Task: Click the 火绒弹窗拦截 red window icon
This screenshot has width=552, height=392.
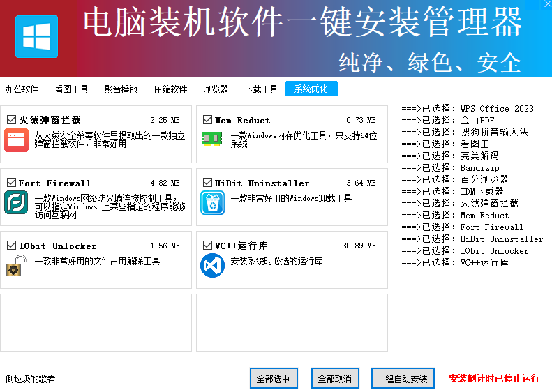Action: [16, 140]
